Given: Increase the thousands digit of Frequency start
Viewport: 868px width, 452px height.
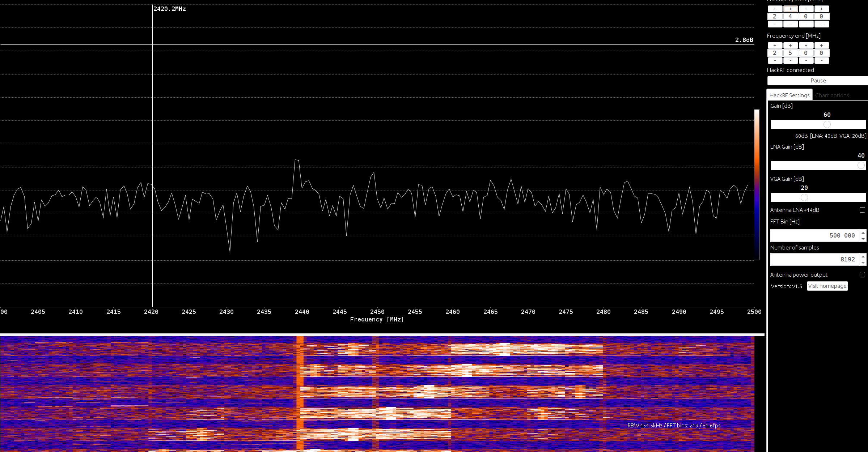Looking at the screenshot, I should click(x=775, y=9).
